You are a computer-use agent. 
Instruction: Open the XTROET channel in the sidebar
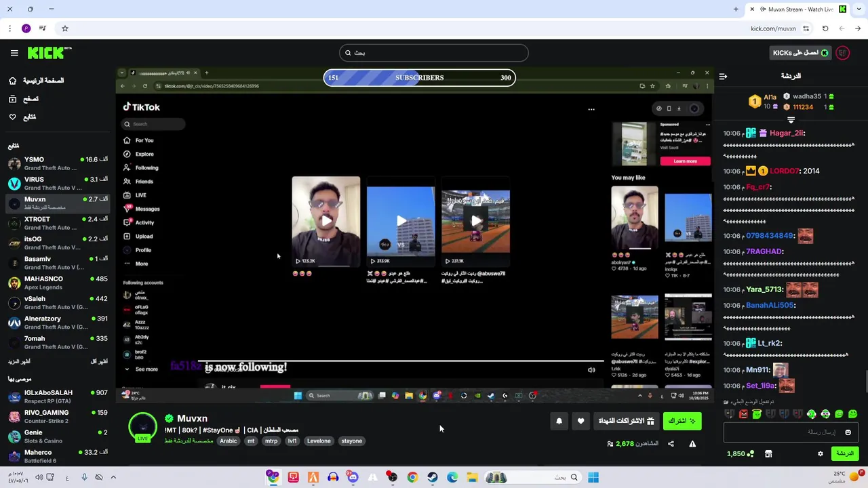58,223
